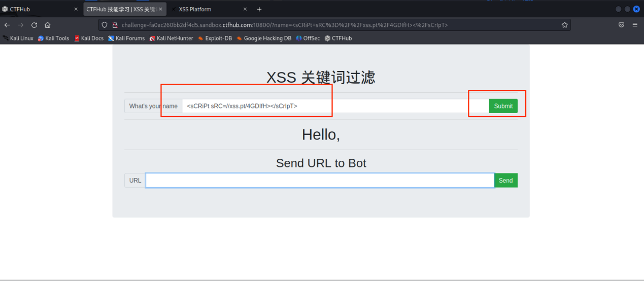Click the browser Forward arrow

21,25
